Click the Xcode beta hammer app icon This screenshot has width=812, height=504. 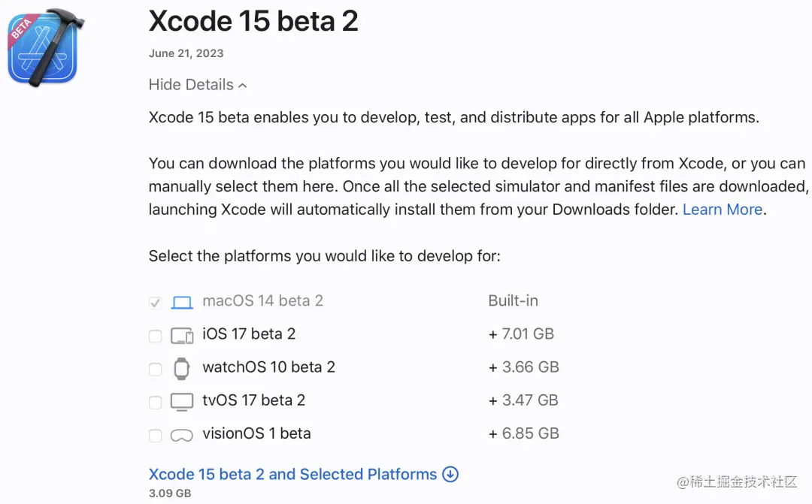(x=45, y=48)
